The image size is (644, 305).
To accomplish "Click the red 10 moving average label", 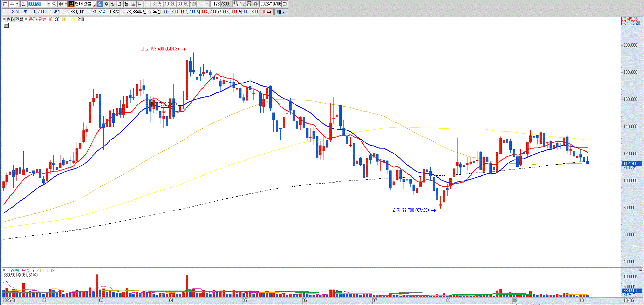I will [x=50, y=20].
